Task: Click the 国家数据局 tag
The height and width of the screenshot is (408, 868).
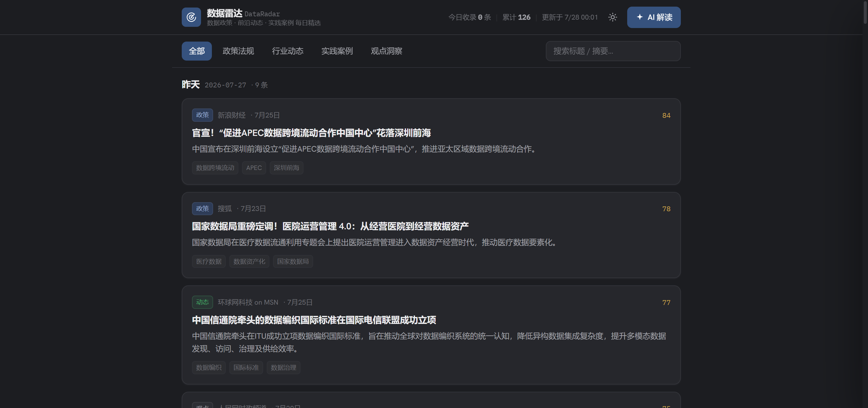Action: click(x=293, y=262)
